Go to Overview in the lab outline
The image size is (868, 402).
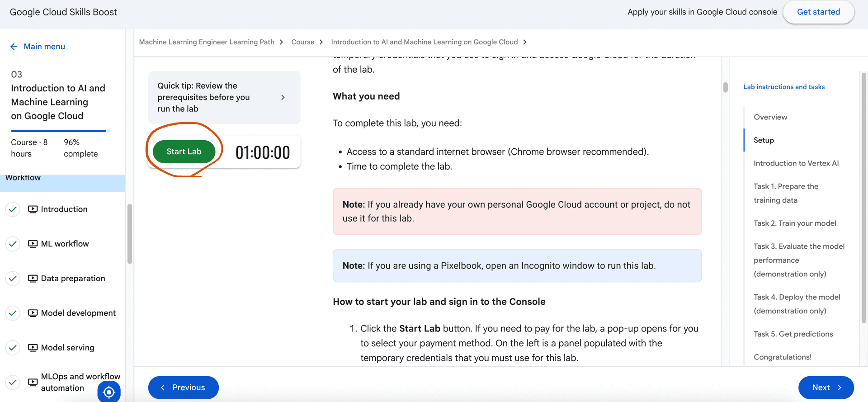coord(770,117)
